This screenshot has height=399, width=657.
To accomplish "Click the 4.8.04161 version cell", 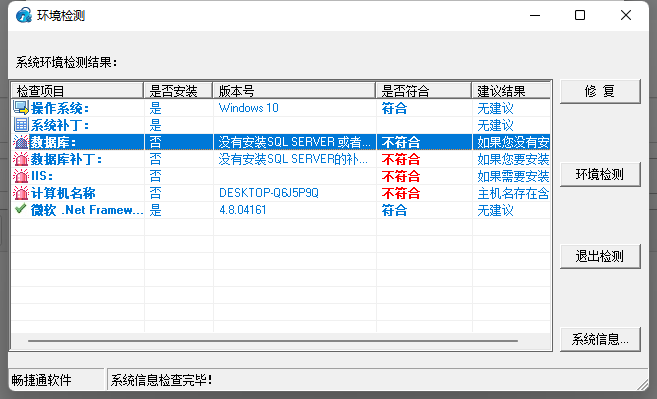I will point(243,210).
